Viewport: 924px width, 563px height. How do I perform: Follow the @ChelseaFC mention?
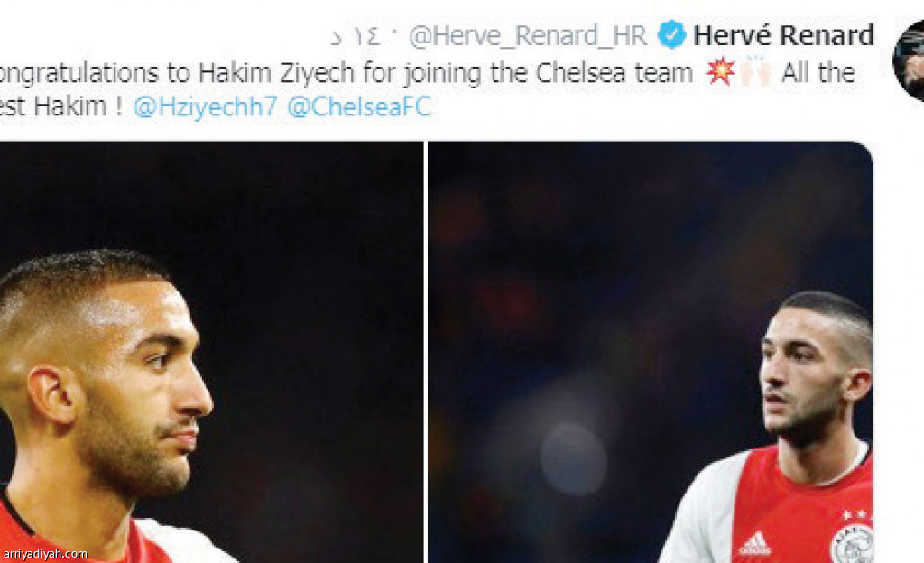pyautogui.click(x=359, y=106)
